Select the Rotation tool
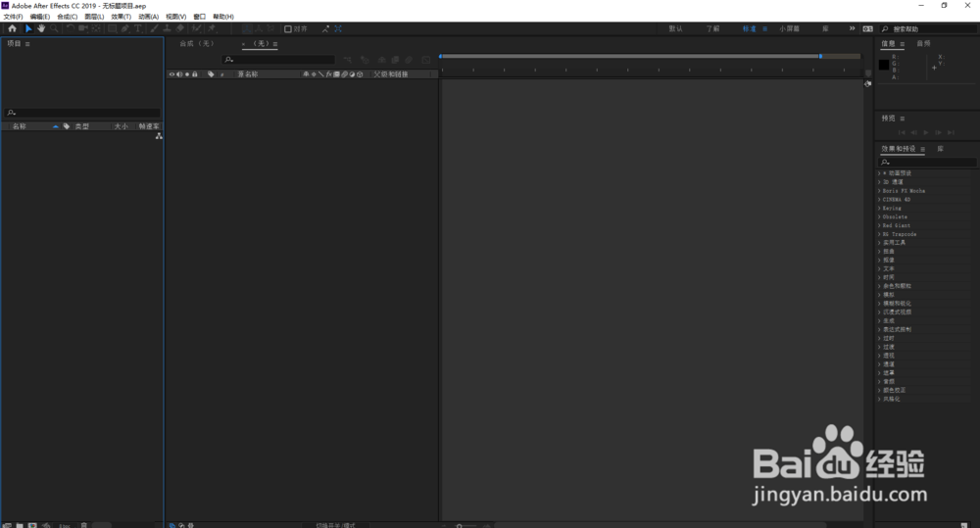 (70, 28)
